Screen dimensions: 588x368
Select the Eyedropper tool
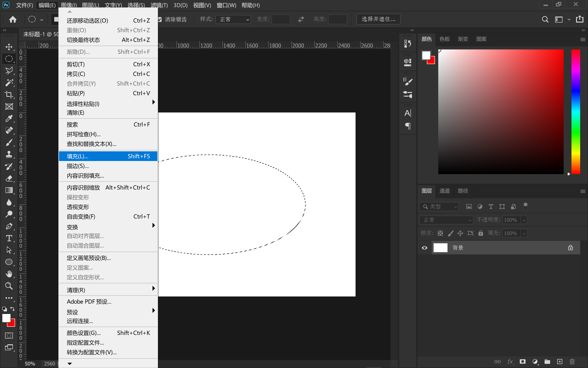tap(9, 118)
